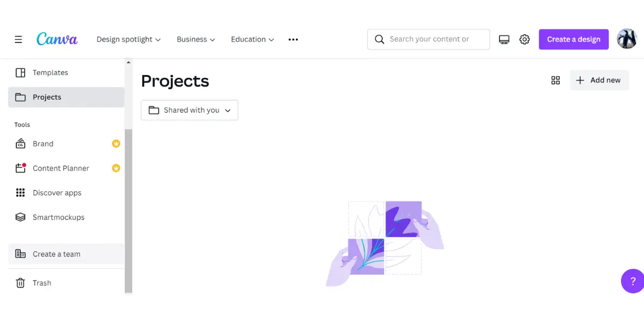This screenshot has height=322, width=644.
Task: Expand the Business dropdown menu
Action: coord(196,39)
